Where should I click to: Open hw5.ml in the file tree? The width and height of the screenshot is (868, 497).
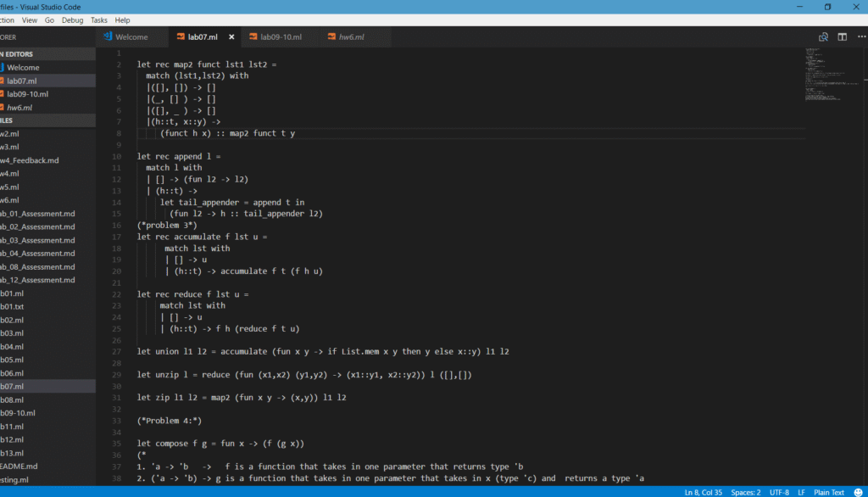pyautogui.click(x=47, y=187)
